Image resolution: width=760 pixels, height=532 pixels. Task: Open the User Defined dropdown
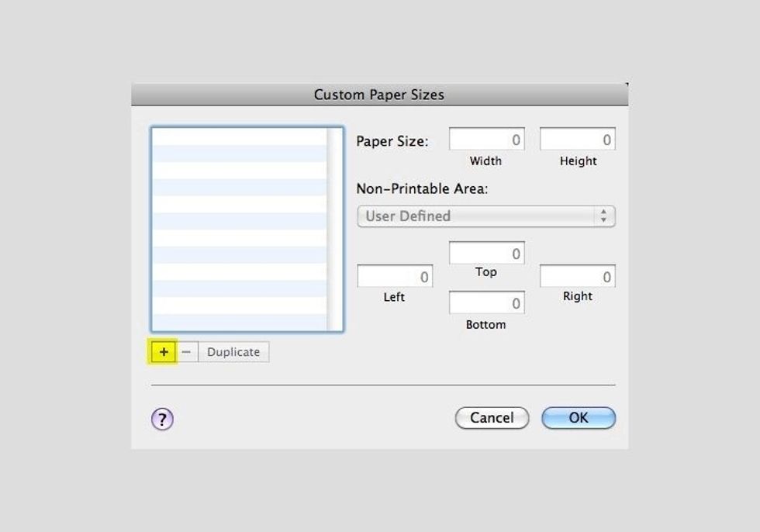tap(485, 216)
